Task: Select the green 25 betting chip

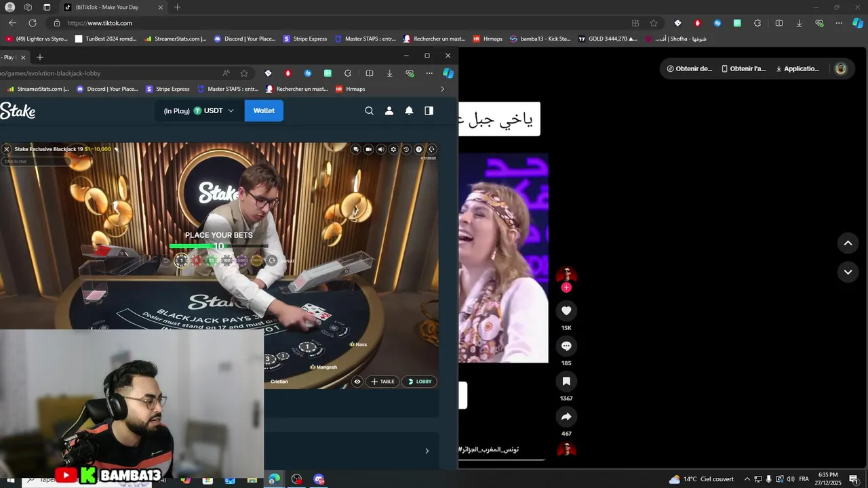Action: (212, 260)
